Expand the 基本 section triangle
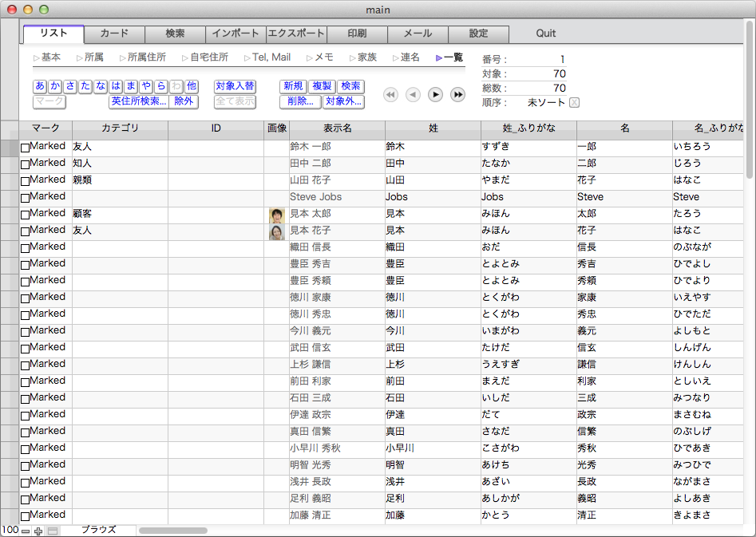This screenshot has width=756, height=537. pyautogui.click(x=37, y=57)
